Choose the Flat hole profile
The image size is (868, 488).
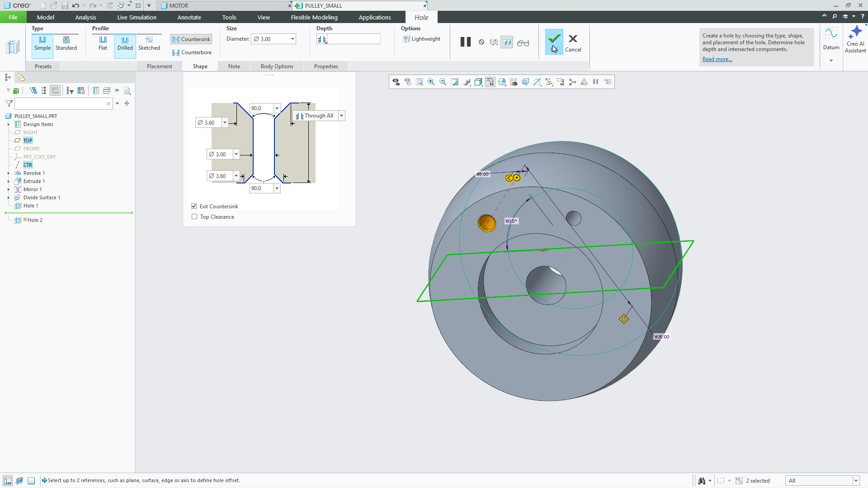tap(103, 43)
